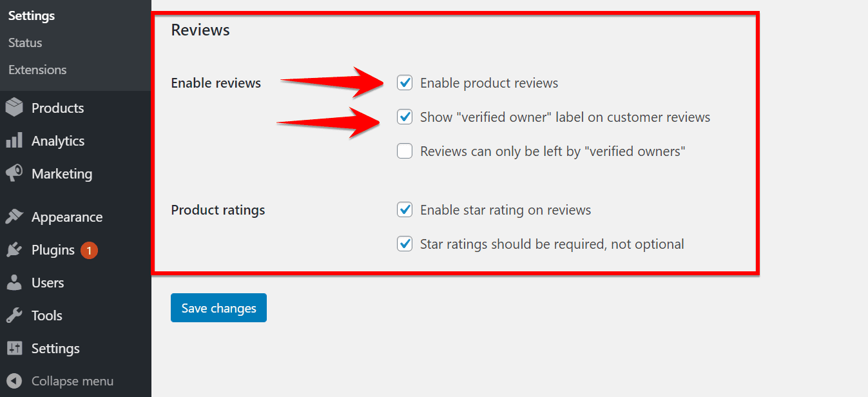Click the Enable reviews row label
Image resolution: width=868 pixels, height=397 pixels.
[216, 83]
